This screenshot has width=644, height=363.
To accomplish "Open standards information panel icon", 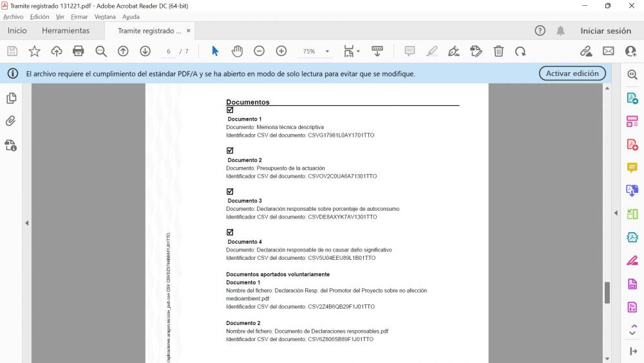I will [11, 145].
